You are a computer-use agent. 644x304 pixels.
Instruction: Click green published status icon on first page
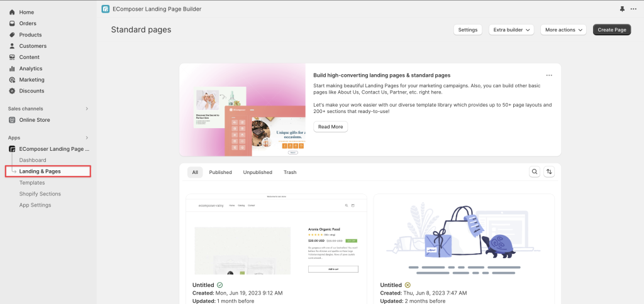point(219,285)
